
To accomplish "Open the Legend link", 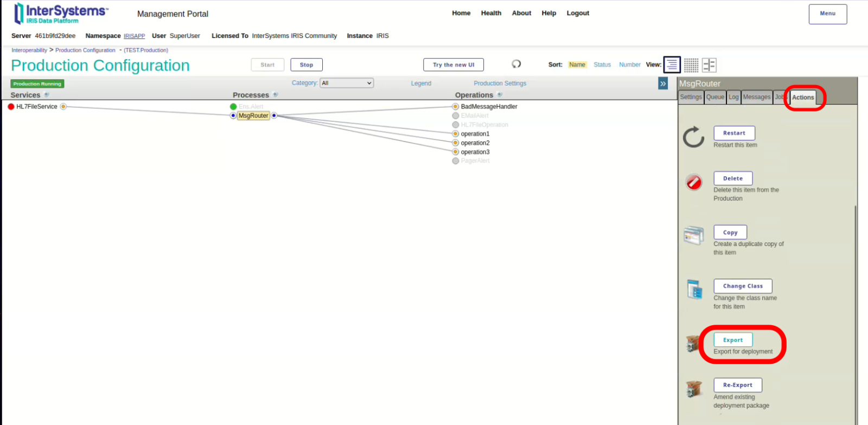I will click(421, 83).
